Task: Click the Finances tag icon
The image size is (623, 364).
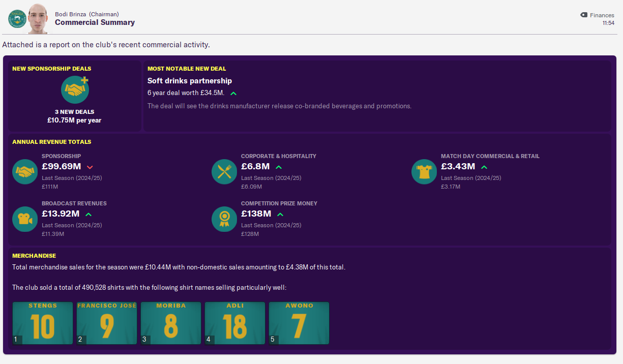Action: 584,15
